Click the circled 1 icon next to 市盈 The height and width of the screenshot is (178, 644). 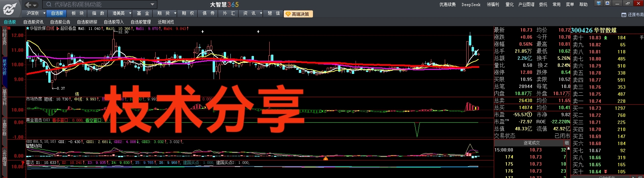coord(530,115)
